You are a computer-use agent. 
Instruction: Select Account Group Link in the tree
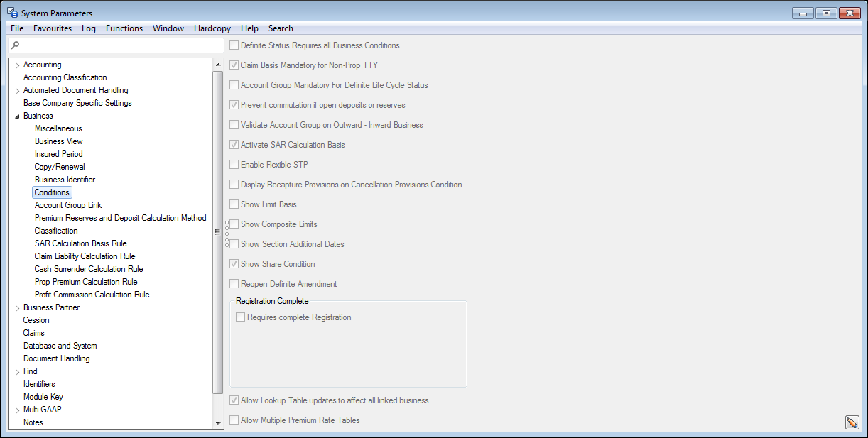click(68, 205)
